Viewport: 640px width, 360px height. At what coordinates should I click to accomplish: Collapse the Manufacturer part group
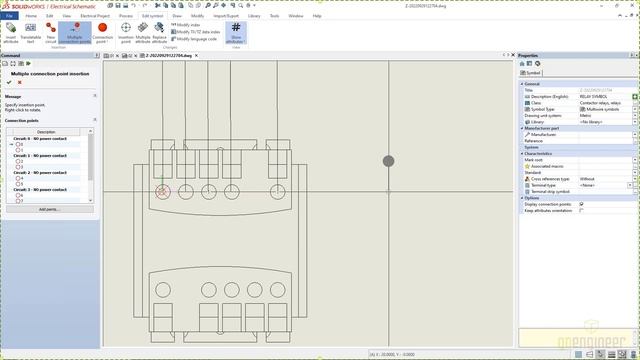pos(522,128)
